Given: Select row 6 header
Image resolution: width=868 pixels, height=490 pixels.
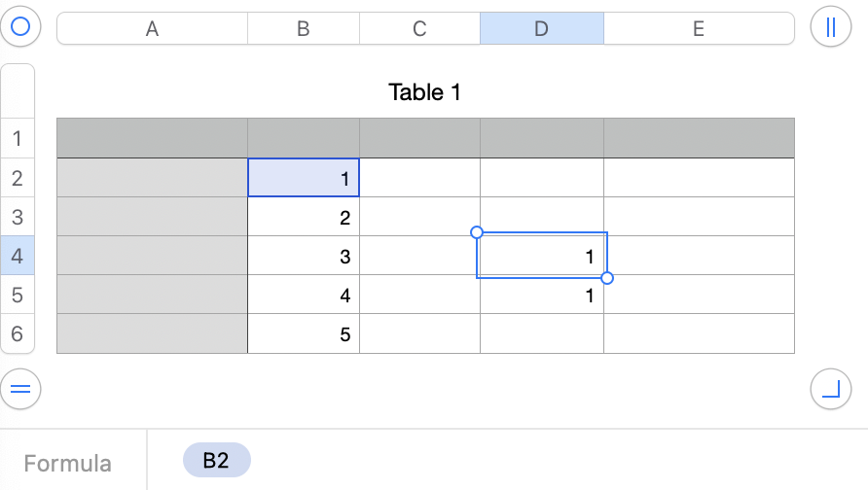Looking at the screenshot, I should pos(18,334).
